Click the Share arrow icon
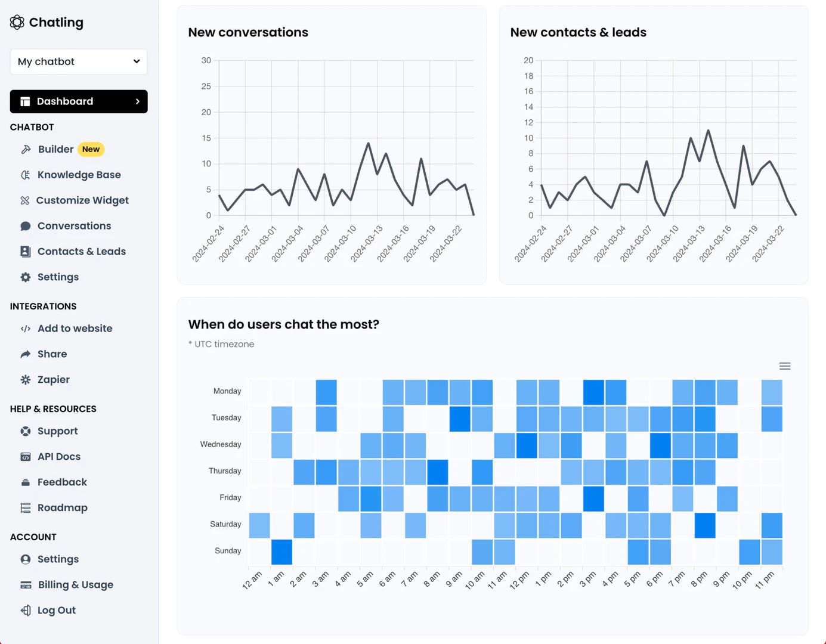The width and height of the screenshot is (826, 644). (26, 354)
